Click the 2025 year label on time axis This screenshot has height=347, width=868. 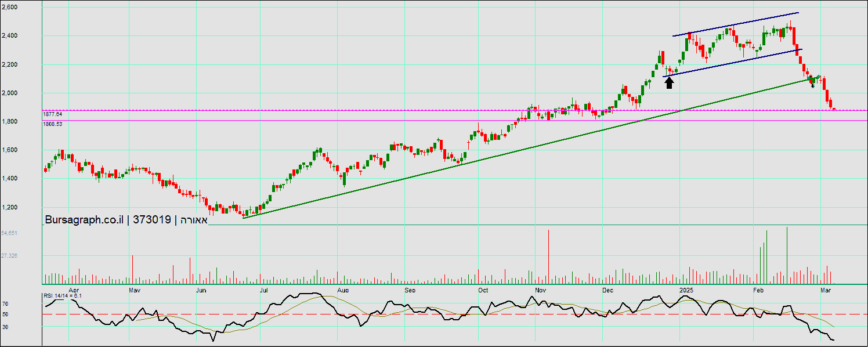point(686,290)
